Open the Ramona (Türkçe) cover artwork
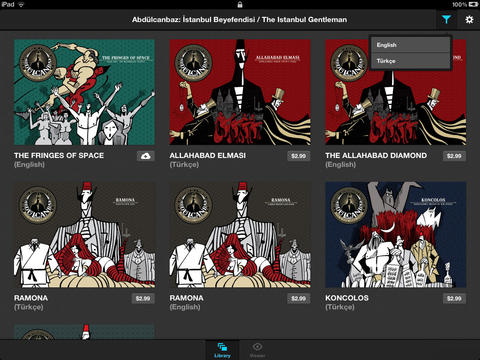 (84, 235)
